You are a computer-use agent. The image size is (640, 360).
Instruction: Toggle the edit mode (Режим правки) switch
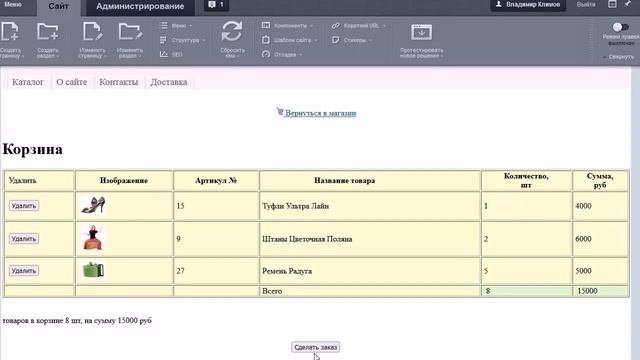tap(620, 27)
